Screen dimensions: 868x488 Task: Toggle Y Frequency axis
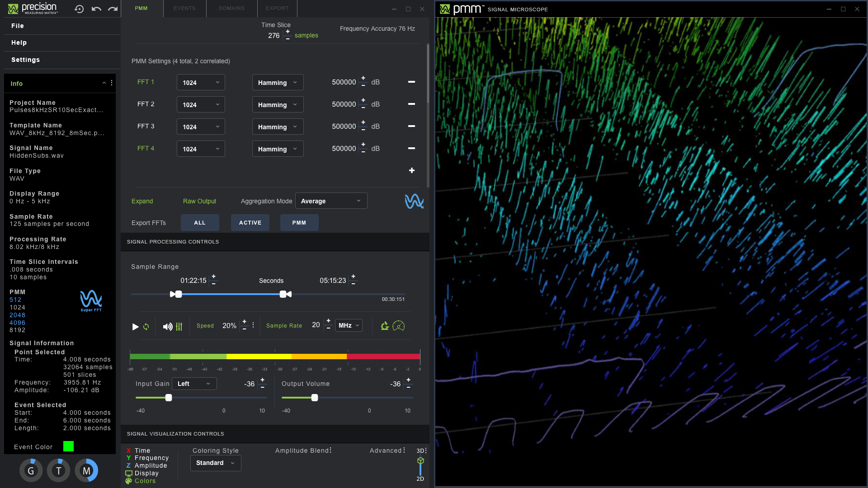pos(147,458)
